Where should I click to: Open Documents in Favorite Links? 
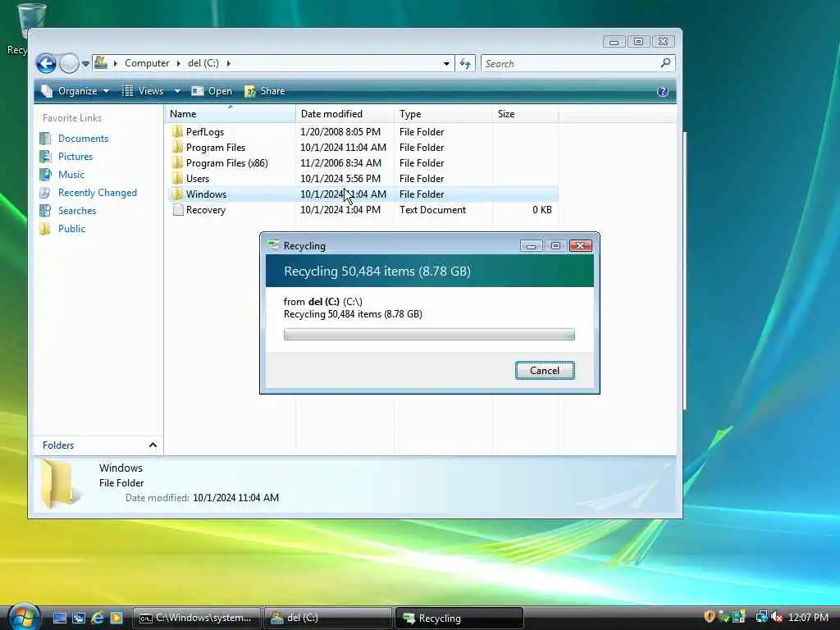83,138
